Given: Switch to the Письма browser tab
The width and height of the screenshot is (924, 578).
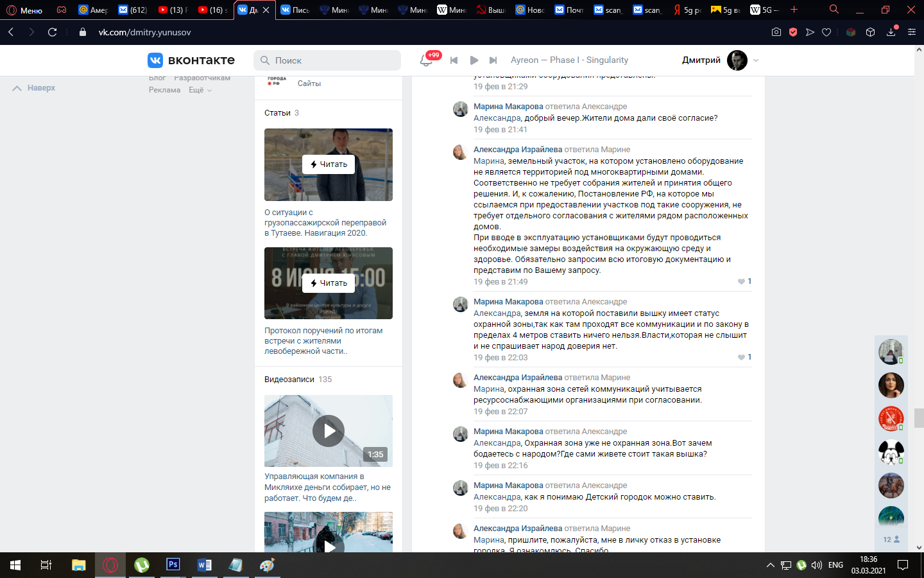Looking at the screenshot, I should tap(295, 10).
